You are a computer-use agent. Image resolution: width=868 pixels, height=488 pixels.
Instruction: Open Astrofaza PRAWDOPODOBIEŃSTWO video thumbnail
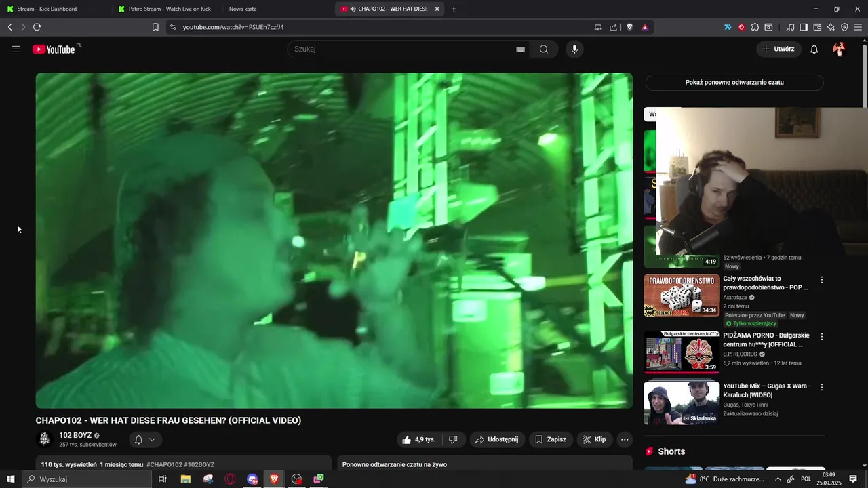click(682, 296)
